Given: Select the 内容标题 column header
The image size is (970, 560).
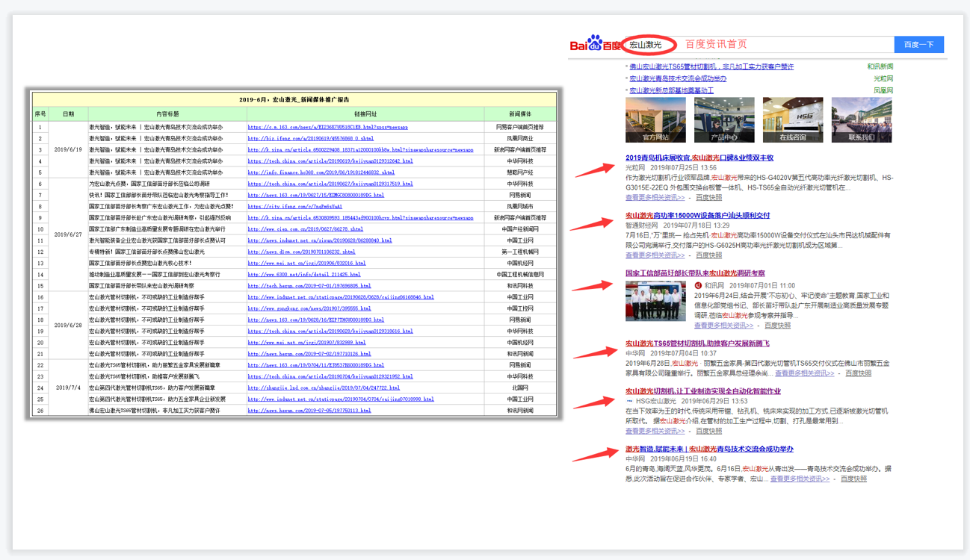Looking at the screenshot, I should click(x=167, y=114).
